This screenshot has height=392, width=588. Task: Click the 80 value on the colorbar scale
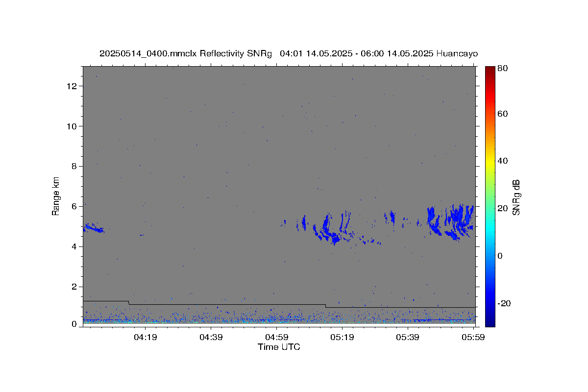tap(504, 69)
